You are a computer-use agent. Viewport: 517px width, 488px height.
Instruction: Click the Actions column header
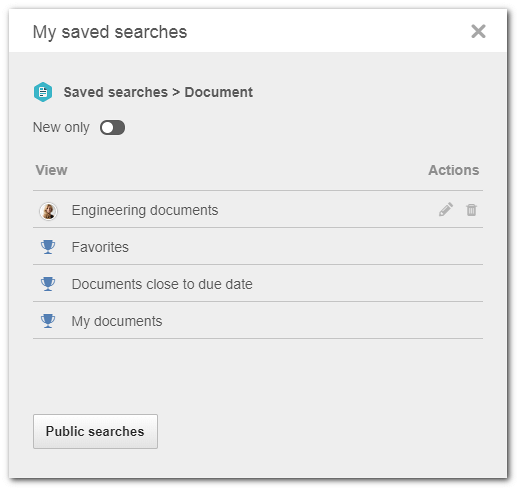point(454,170)
